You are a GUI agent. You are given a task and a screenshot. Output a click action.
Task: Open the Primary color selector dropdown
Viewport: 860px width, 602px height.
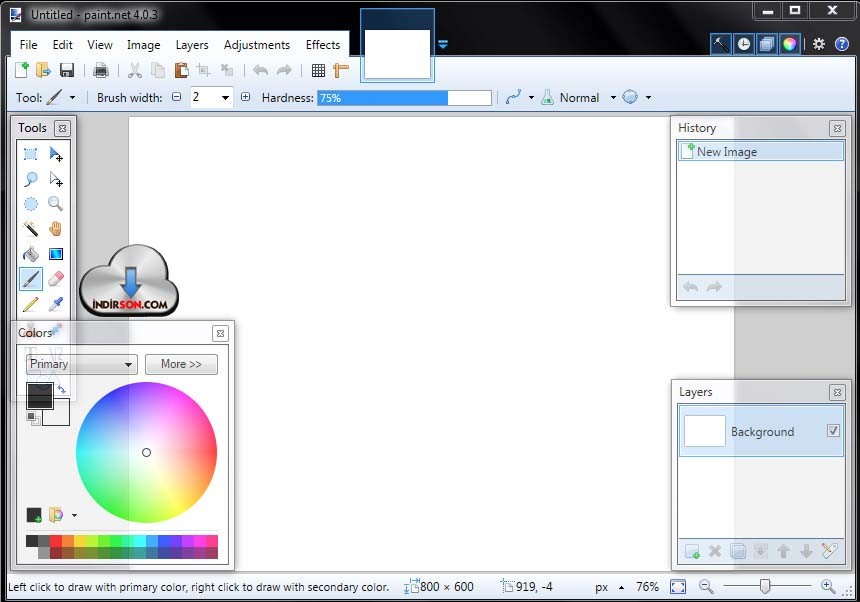(x=81, y=364)
